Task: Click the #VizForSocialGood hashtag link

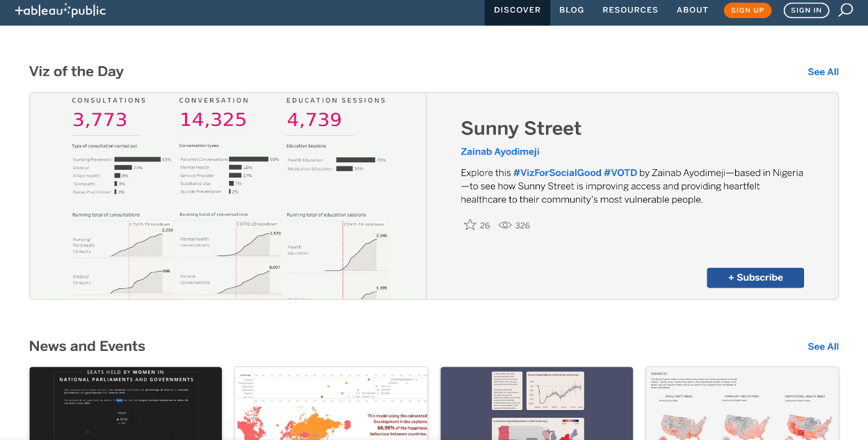Action: (x=556, y=173)
